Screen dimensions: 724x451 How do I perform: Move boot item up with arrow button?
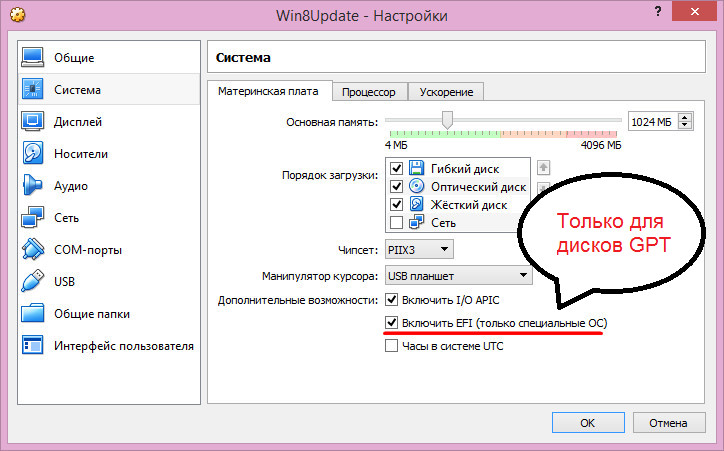click(x=543, y=167)
